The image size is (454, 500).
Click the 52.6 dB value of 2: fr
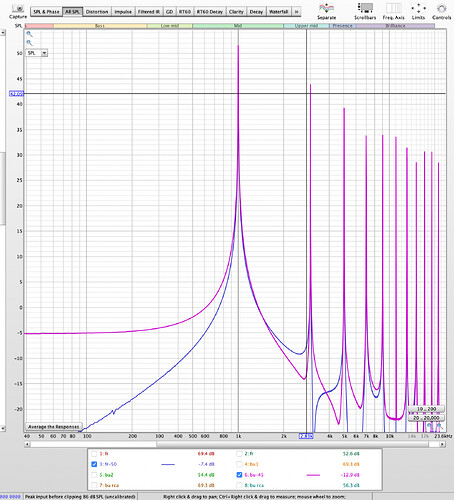tap(351, 454)
